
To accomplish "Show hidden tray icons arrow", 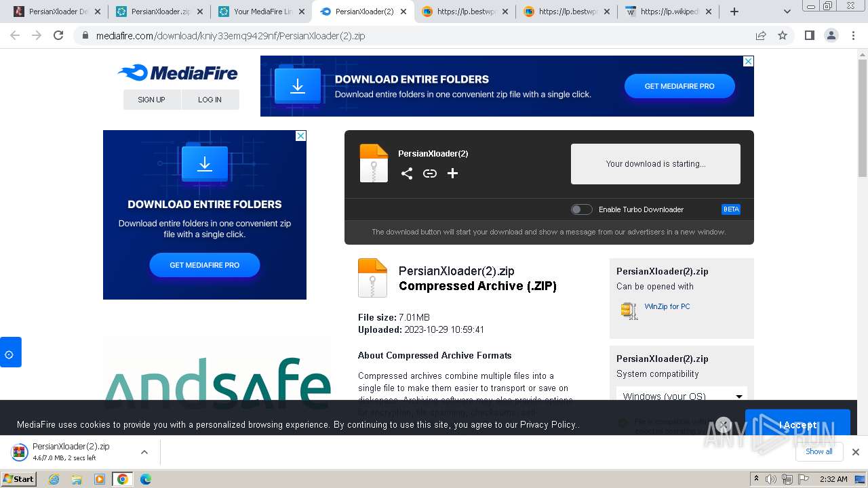I will pyautogui.click(x=756, y=479).
